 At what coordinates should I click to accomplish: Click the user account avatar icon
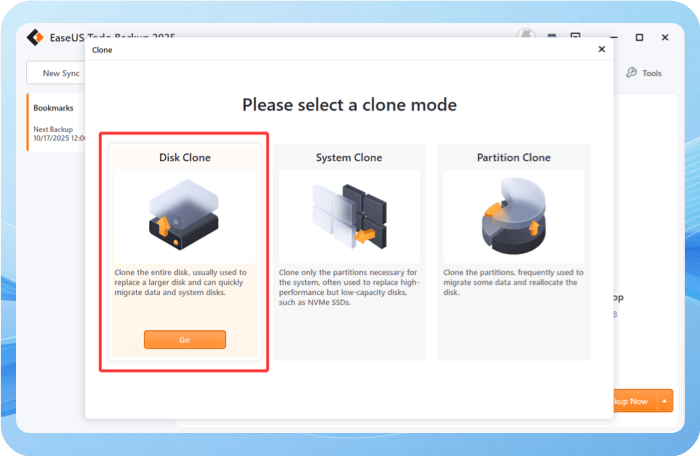526,33
